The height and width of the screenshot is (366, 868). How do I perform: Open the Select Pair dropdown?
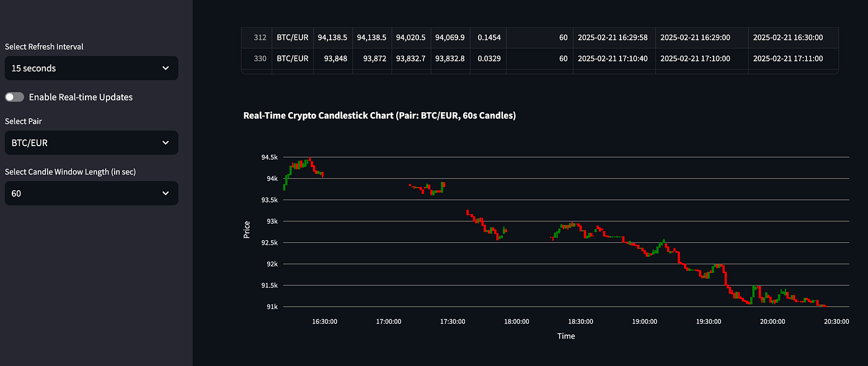tap(91, 142)
